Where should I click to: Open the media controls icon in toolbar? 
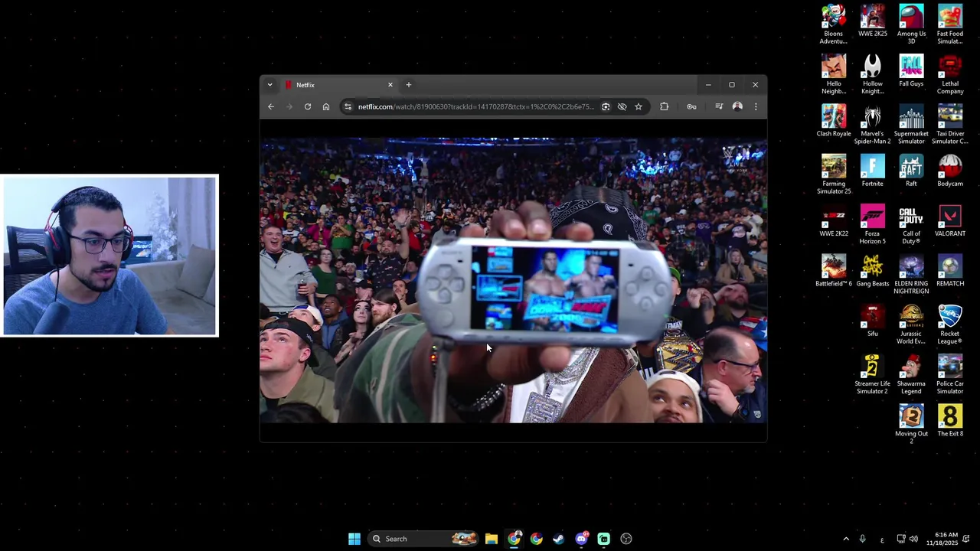[719, 106]
